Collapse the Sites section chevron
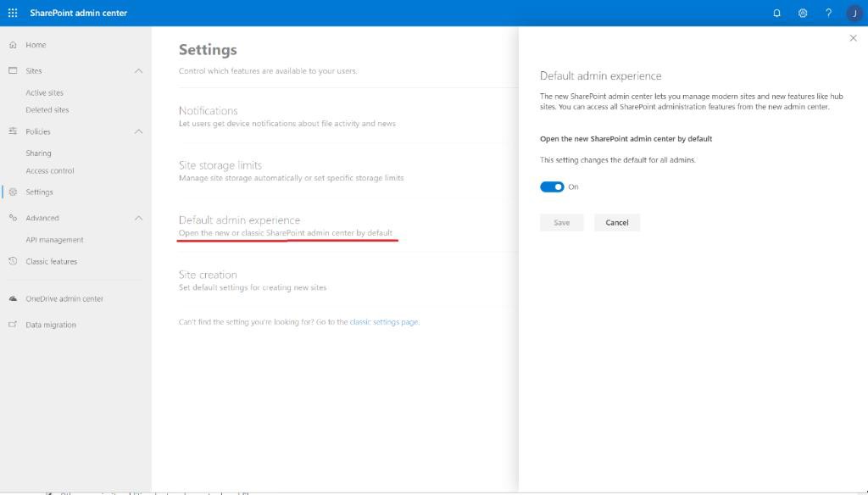The width and height of the screenshot is (868, 495). (x=138, y=71)
